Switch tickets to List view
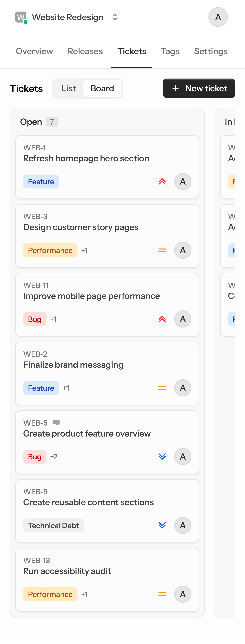This screenshot has height=644, width=245. 69,88
